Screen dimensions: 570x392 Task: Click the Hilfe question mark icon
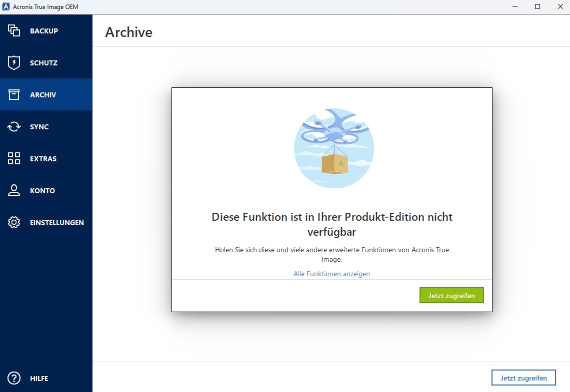[x=14, y=379]
